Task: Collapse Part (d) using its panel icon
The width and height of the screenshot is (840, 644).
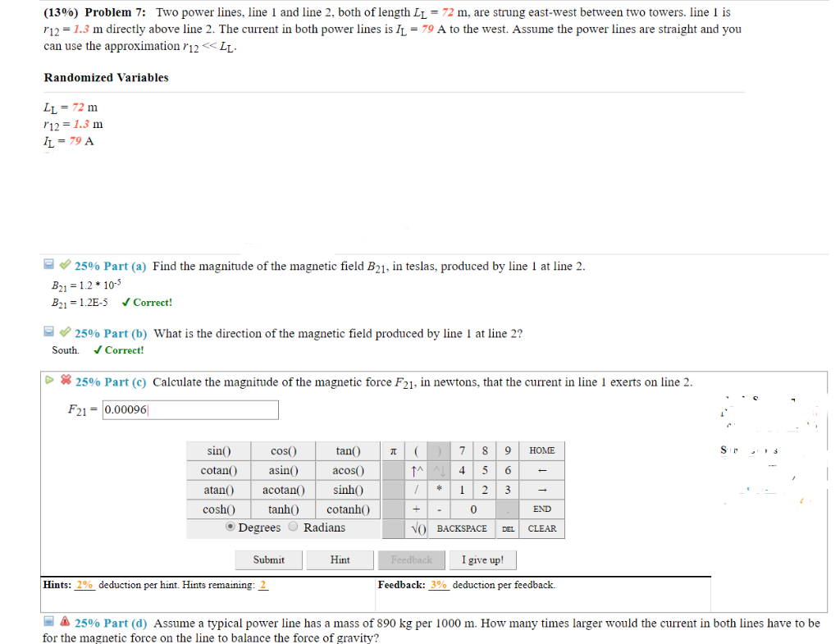Action: click(48, 622)
